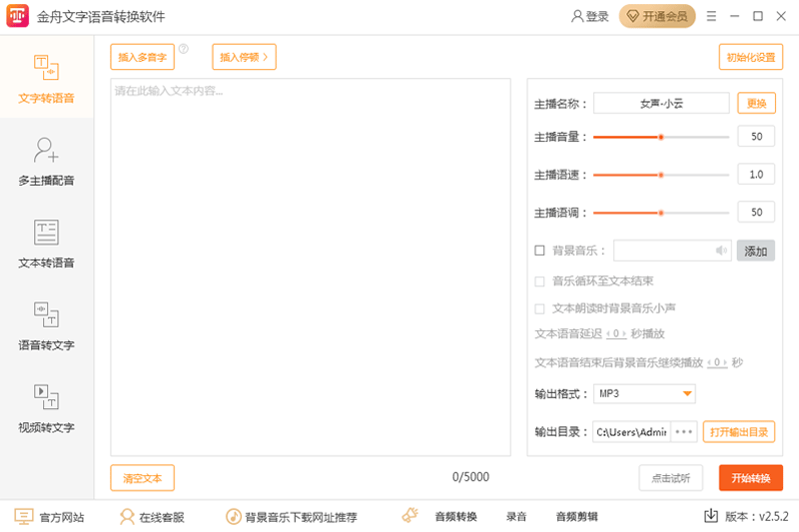Switch to 多主播配音 tab
Viewport: 799px width, 532px height.
point(46,163)
